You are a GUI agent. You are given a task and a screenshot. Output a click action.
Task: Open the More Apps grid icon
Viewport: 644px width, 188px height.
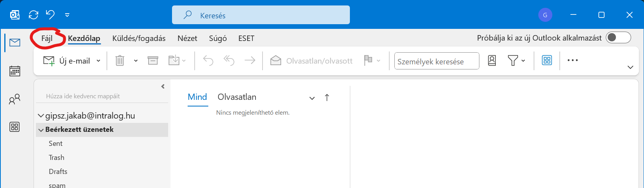[x=15, y=127]
